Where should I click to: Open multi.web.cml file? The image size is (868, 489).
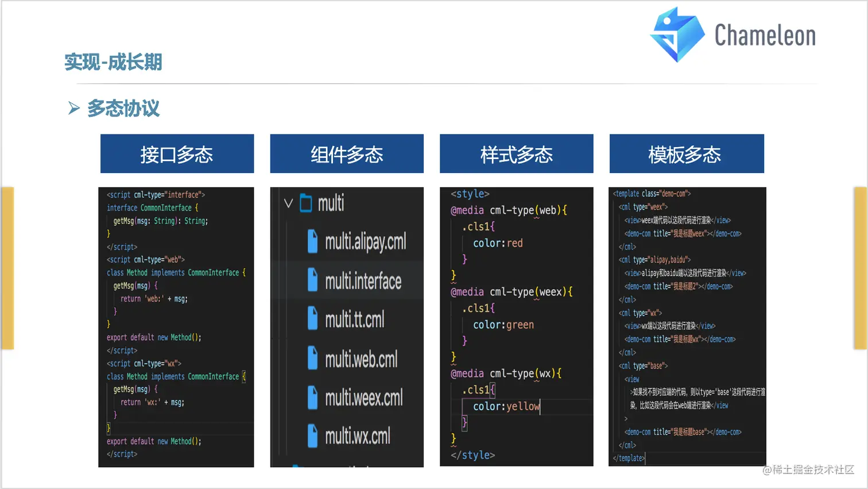[x=361, y=359]
